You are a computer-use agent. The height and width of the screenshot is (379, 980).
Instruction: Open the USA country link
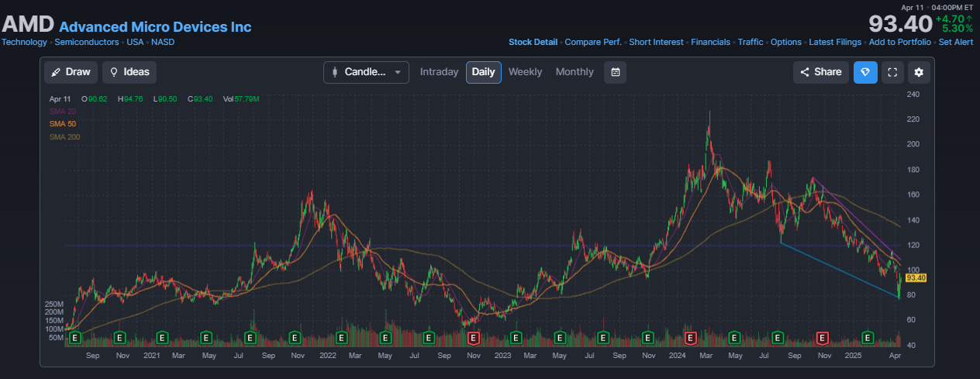[x=136, y=42]
